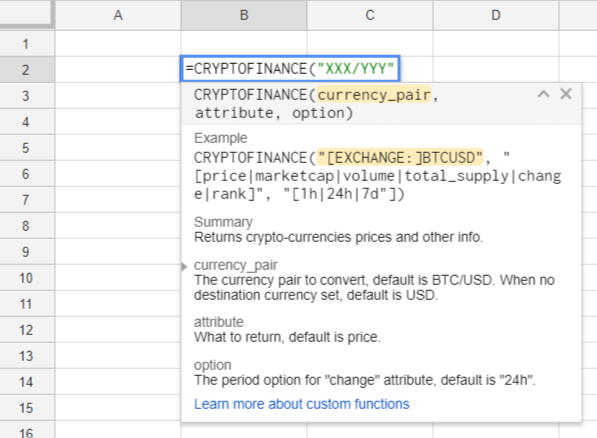Click the 'Summary' heading in help popup
Viewport: 597px width, 438px height.
pyautogui.click(x=223, y=222)
